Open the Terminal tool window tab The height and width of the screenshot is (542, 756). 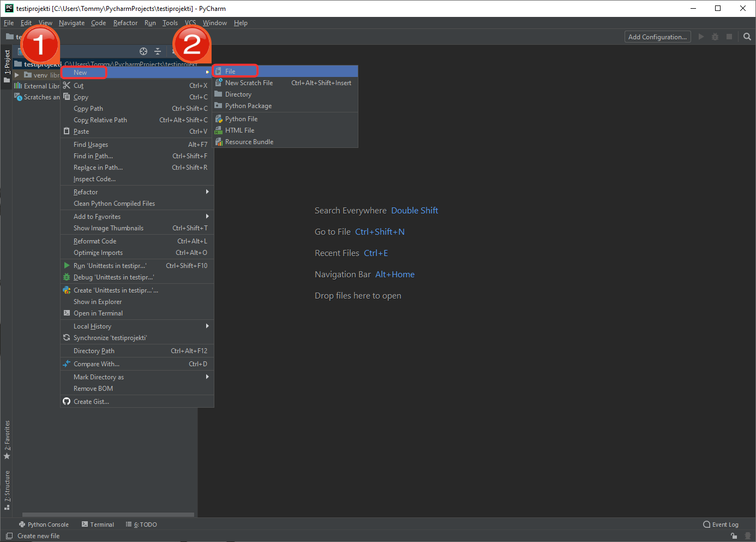[x=98, y=525]
